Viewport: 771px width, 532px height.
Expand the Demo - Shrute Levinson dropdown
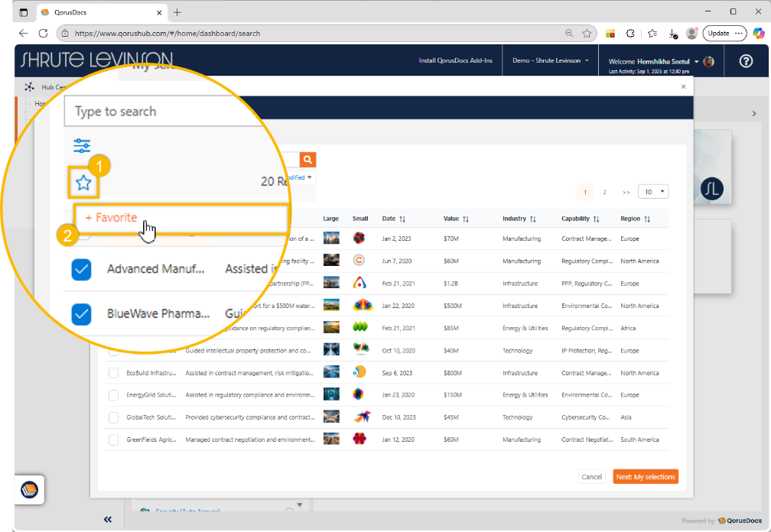point(551,61)
